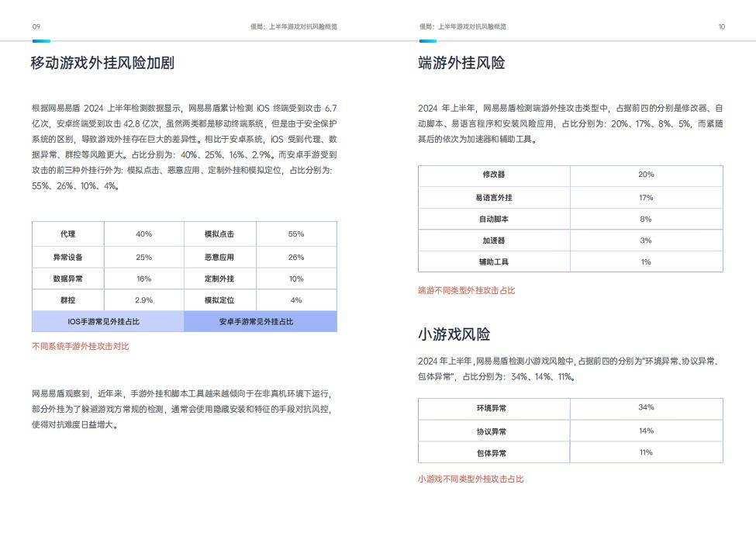This screenshot has width=756, height=533.
Task: Click the red caption 端游不同类型外挂攻击占比
Action: (x=466, y=290)
